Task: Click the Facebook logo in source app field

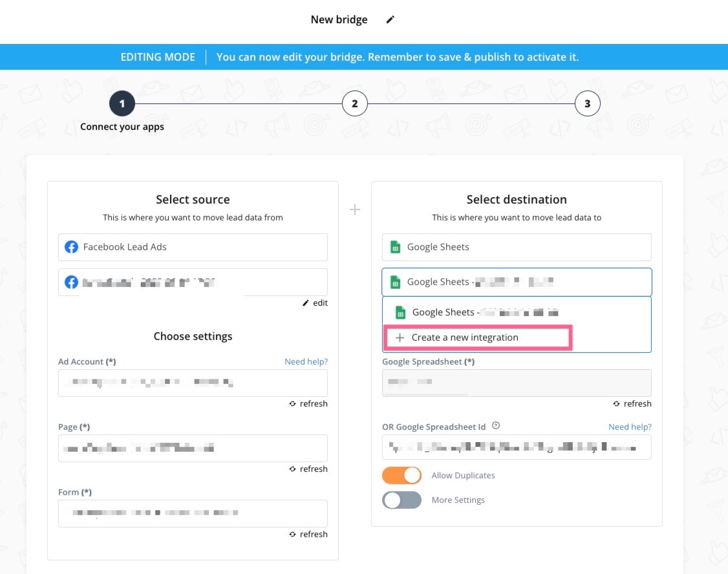Action: coord(71,247)
